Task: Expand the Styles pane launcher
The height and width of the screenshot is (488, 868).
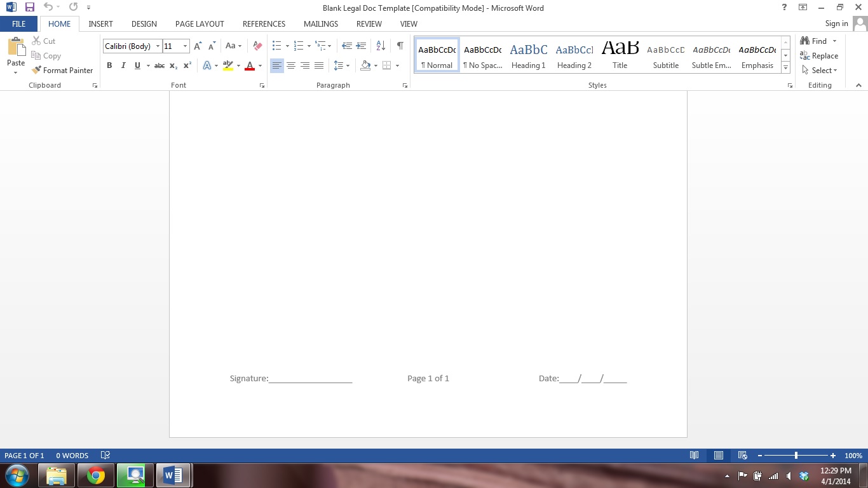Action: click(x=790, y=85)
